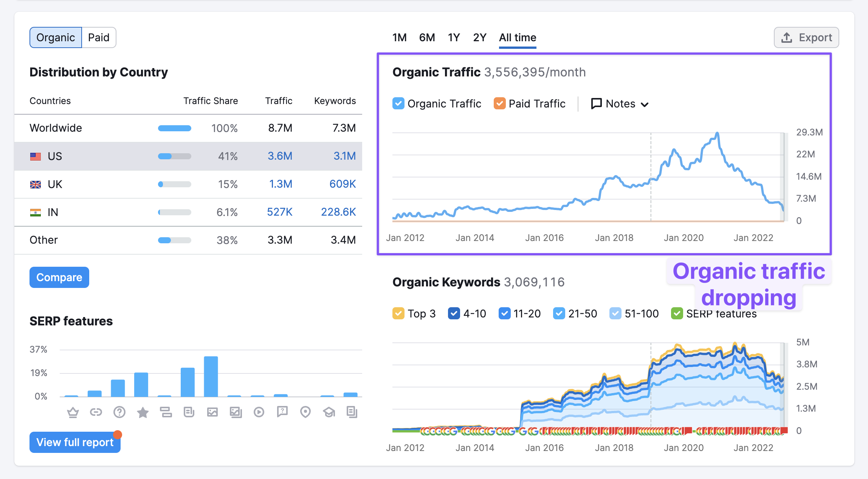The image size is (868, 479).
Task: Click the People Also Ask question-mark icon
Action: [x=119, y=412]
